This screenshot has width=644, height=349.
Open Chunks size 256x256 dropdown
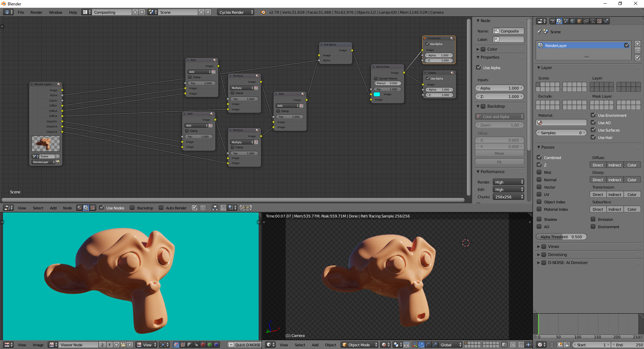point(508,197)
